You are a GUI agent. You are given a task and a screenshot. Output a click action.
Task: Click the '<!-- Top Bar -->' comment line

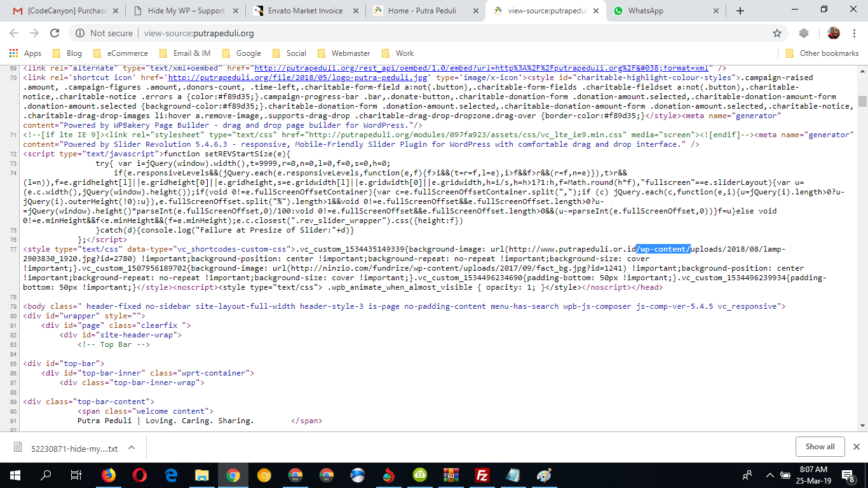point(114,344)
